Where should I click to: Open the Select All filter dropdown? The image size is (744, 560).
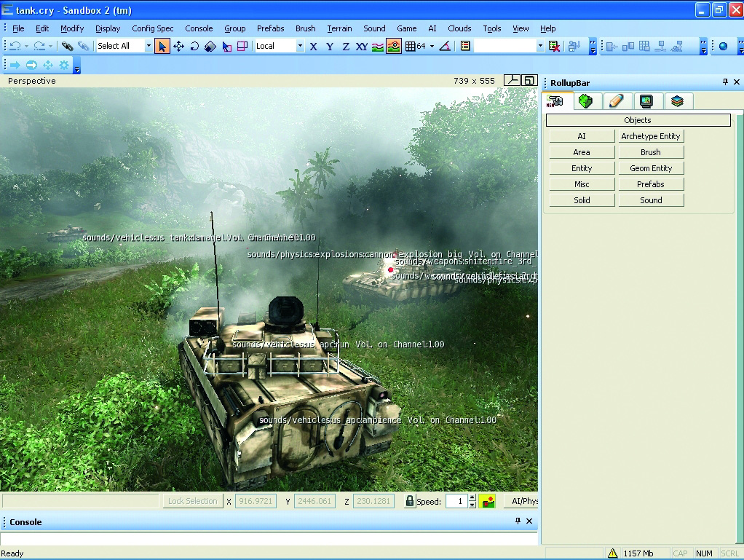pyautogui.click(x=149, y=46)
